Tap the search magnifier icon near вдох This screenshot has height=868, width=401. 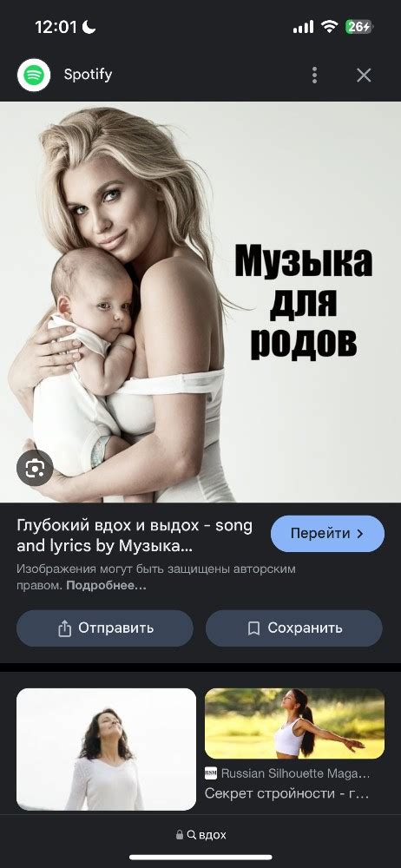(x=192, y=835)
